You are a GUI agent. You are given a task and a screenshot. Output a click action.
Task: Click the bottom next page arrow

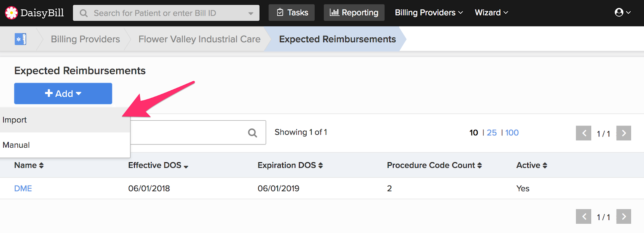point(623,217)
